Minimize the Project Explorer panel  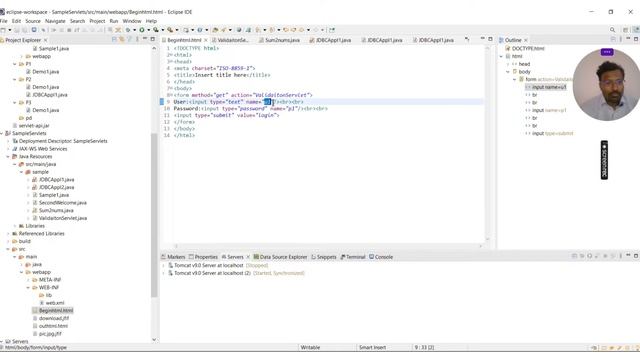(x=145, y=39)
